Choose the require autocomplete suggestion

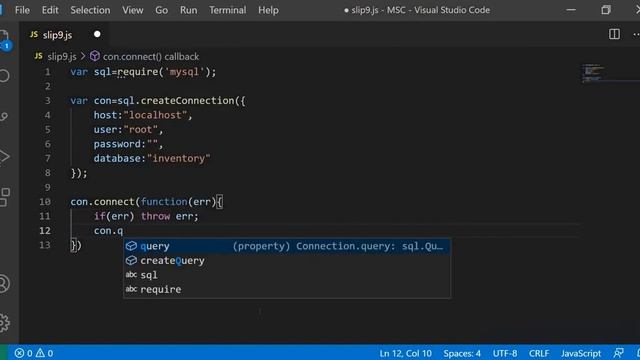tap(287, 289)
